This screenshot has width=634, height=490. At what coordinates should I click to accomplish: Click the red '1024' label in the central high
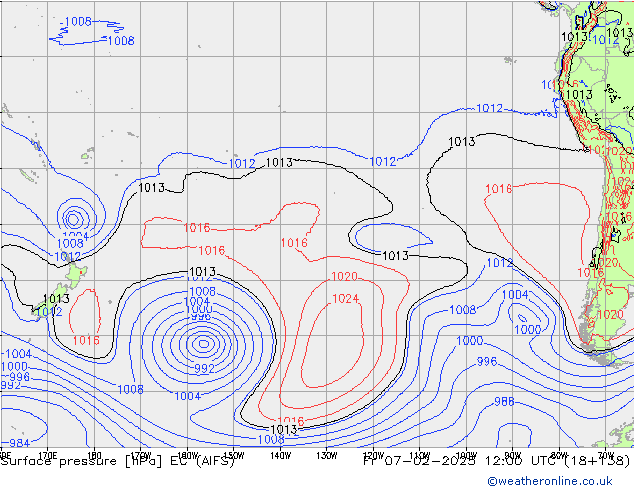(345, 298)
